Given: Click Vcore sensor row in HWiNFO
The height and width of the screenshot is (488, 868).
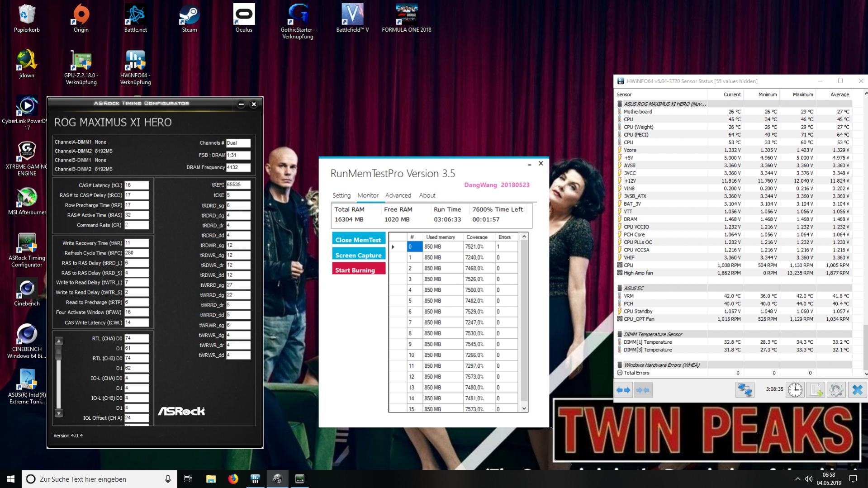Looking at the screenshot, I should click(x=734, y=150).
